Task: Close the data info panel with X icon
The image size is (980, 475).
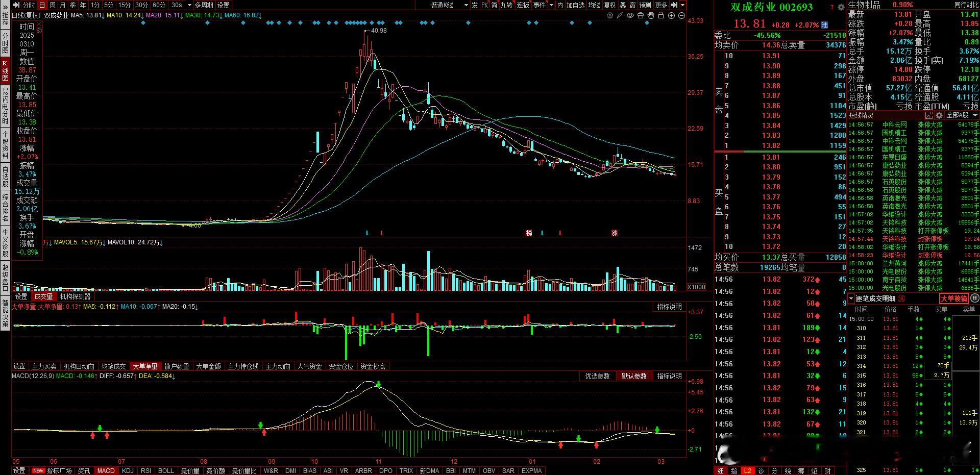Action: point(39,24)
